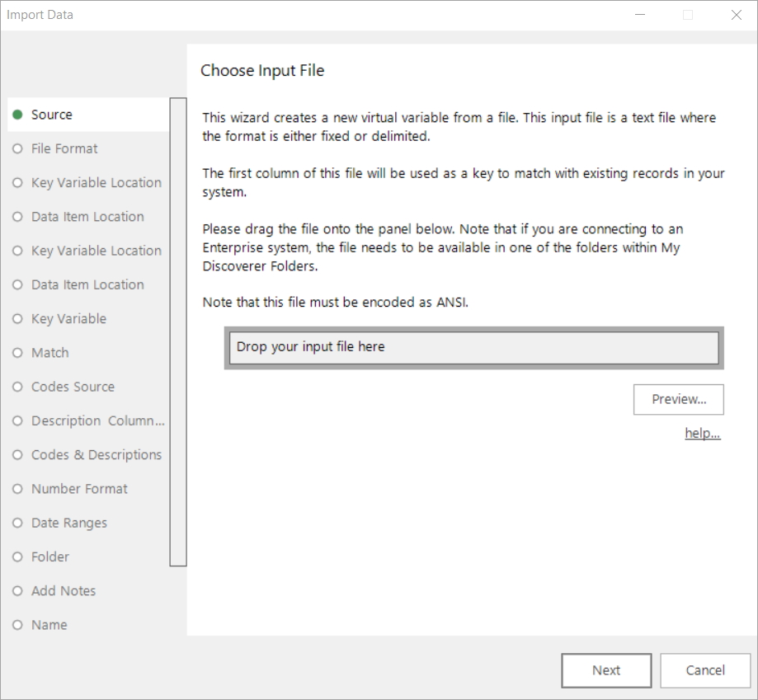Viewport: 758px width, 700px height.
Task: Jump to the Key Variable step
Action: coord(88,319)
